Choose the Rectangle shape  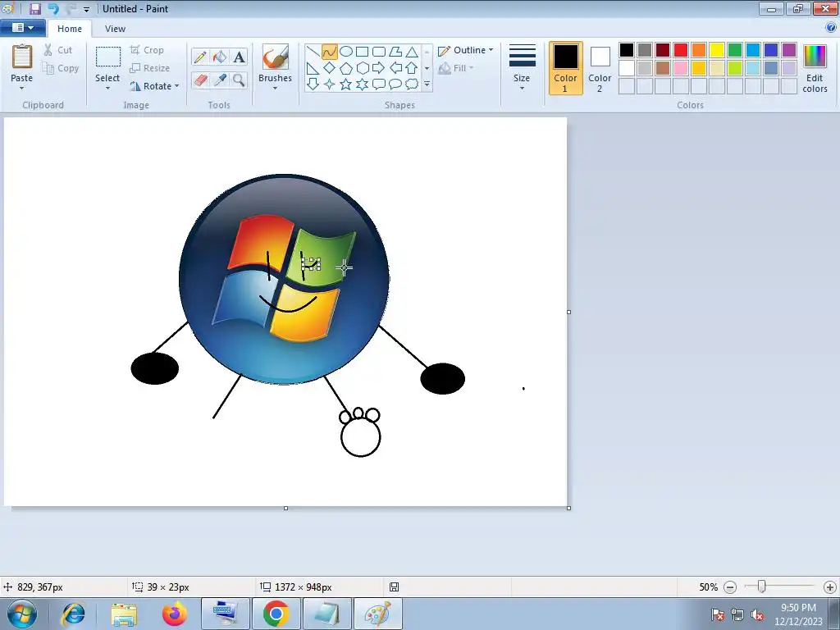point(362,52)
